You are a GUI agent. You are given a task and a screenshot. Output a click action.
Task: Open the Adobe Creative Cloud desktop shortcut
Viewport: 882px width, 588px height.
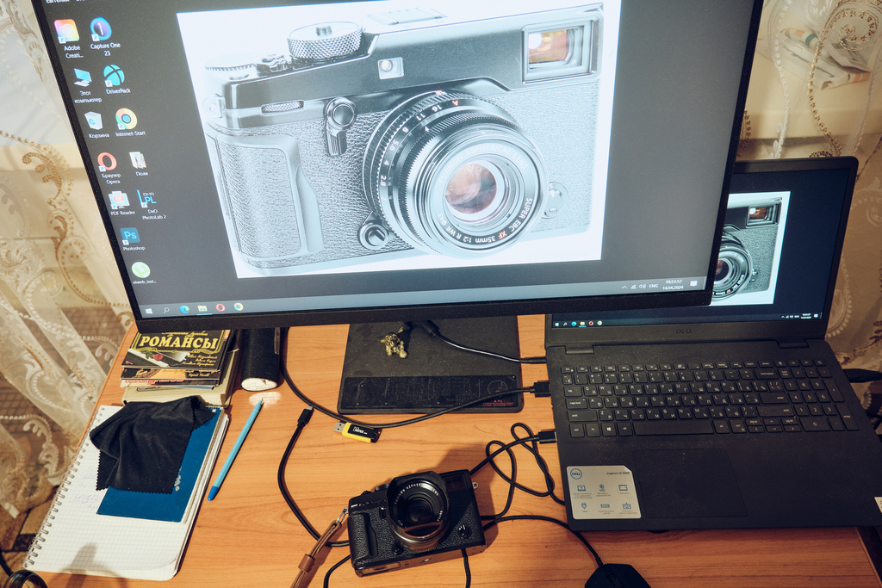(x=66, y=32)
